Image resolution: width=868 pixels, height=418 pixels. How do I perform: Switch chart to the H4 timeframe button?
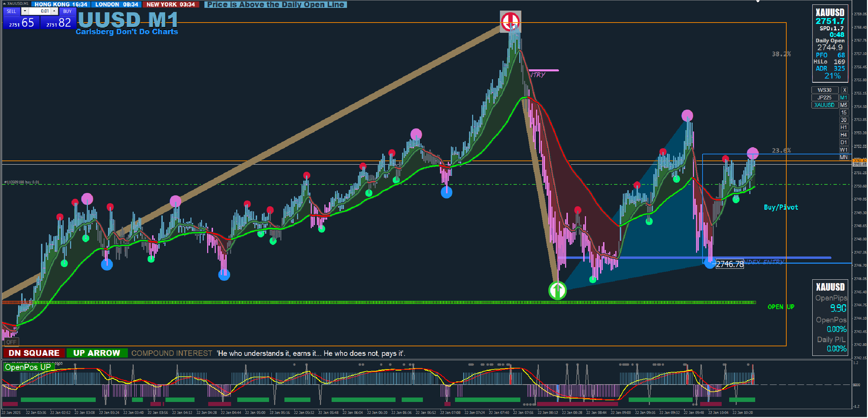point(844,135)
